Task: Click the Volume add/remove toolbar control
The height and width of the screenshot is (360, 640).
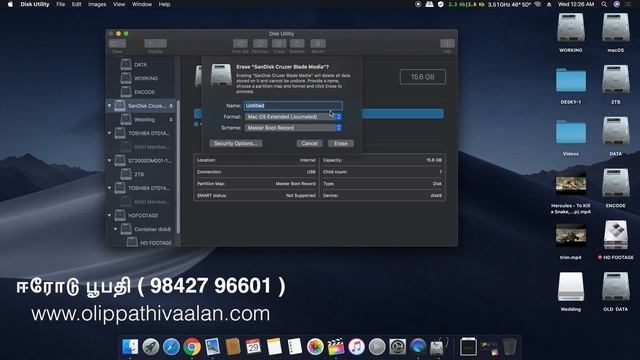Action: [155, 43]
